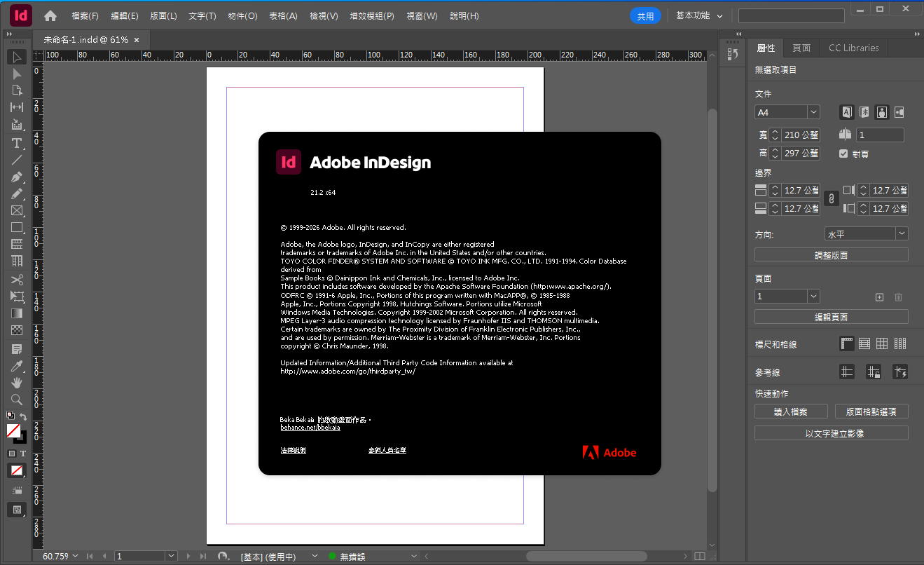Toggle the margin link chain icon
The image size is (924, 565).
[831, 199]
